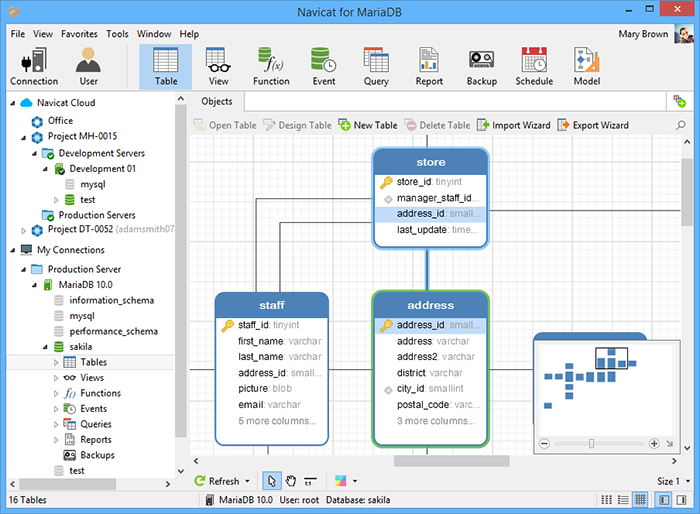
Task: Open the Connection tool
Action: coord(34,67)
